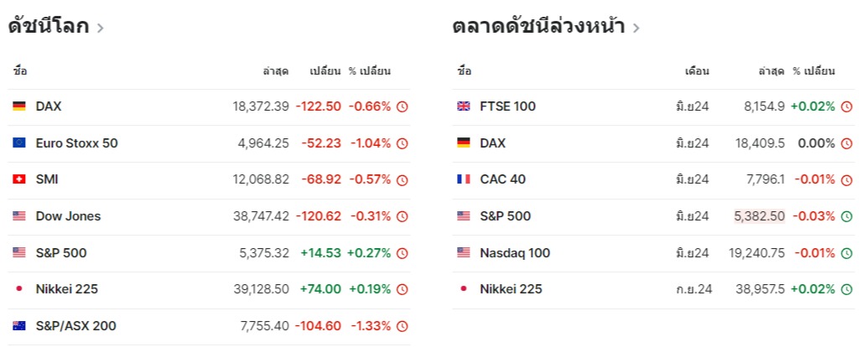Open the Dow Jones index page
This screenshot has height=347, width=868.
coord(68,216)
